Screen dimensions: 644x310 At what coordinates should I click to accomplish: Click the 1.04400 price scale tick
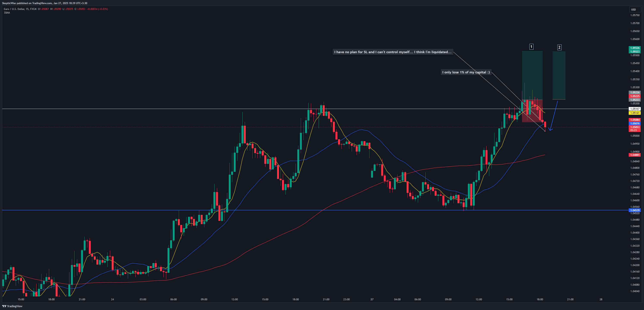635,233
